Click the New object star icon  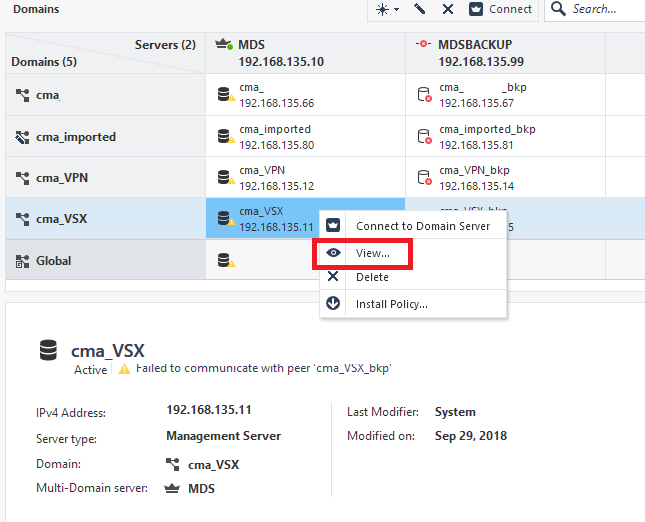click(x=382, y=9)
